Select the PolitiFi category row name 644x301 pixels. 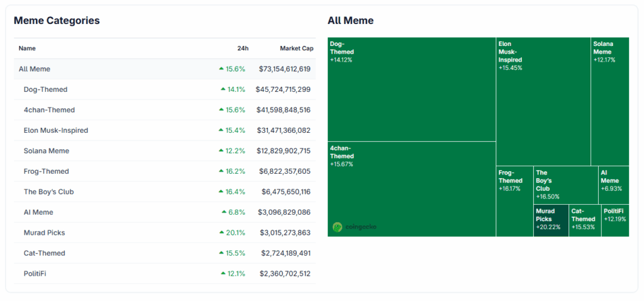tap(35, 273)
